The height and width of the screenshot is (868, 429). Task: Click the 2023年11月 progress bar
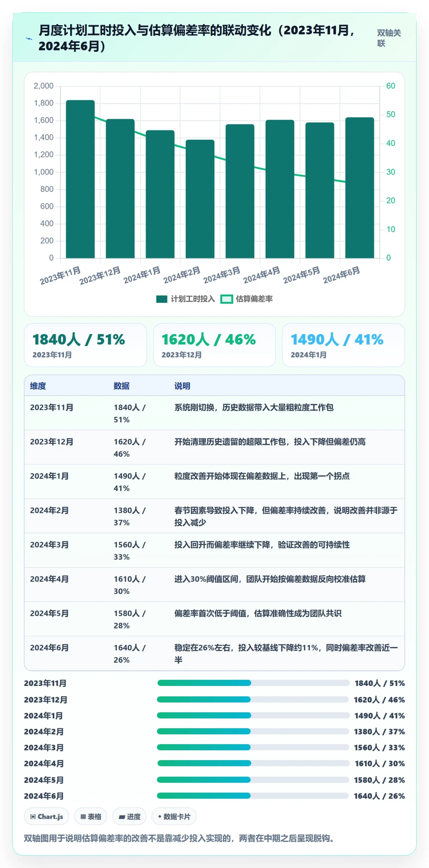pyautogui.click(x=253, y=683)
